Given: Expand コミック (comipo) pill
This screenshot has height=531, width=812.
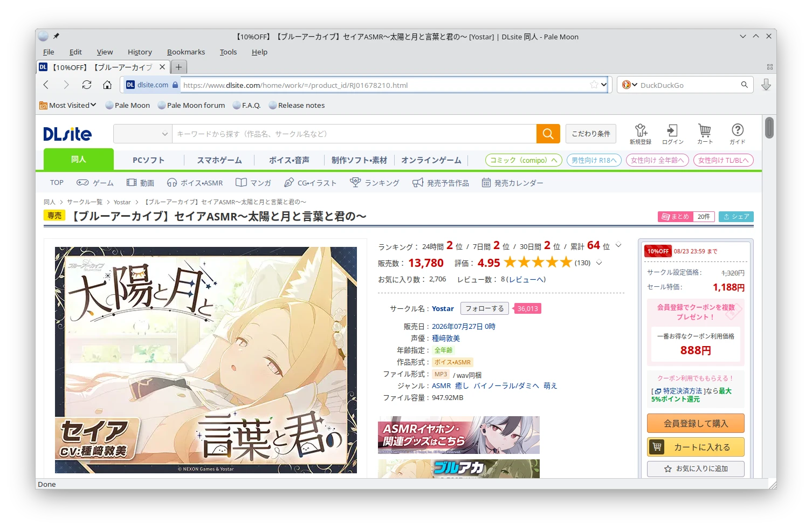Looking at the screenshot, I should coord(524,160).
